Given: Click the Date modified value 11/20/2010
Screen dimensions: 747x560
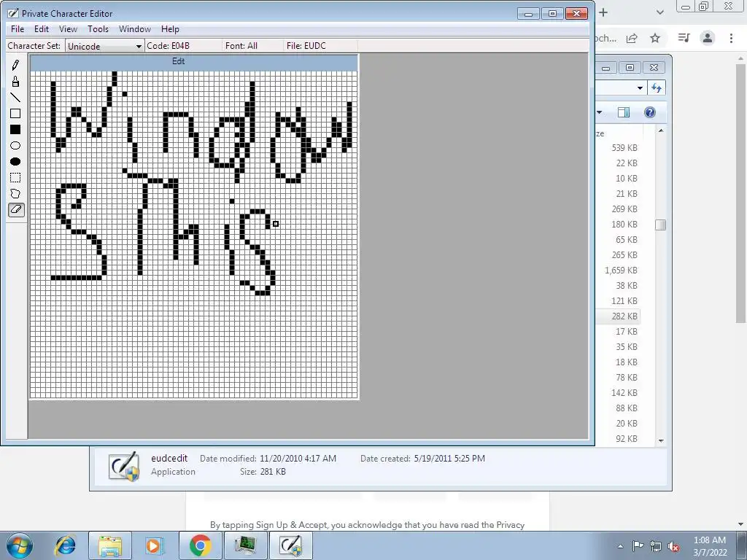Looking at the screenshot, I should point(298,459).
